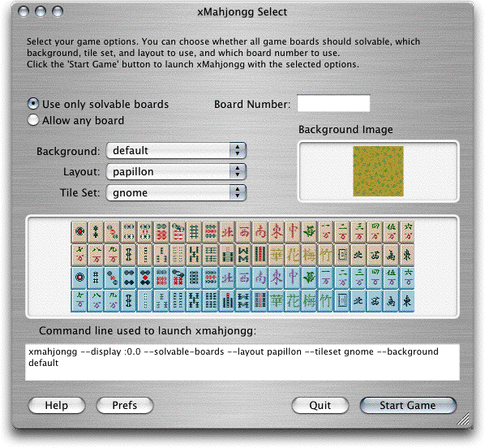485x448 pixels.
Task: Open the Prefs dialog
Action: click(x=125, y=405)
